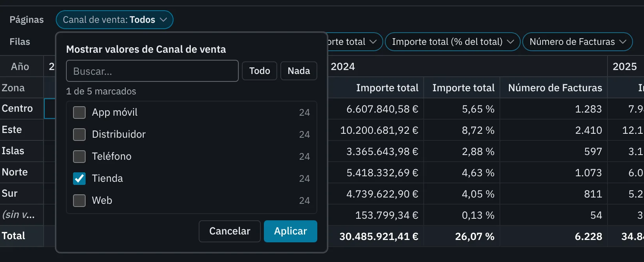Click the cell 0,13 %
Screen dimensions: 644x262
pyautogui.click(x=462, y=215)
